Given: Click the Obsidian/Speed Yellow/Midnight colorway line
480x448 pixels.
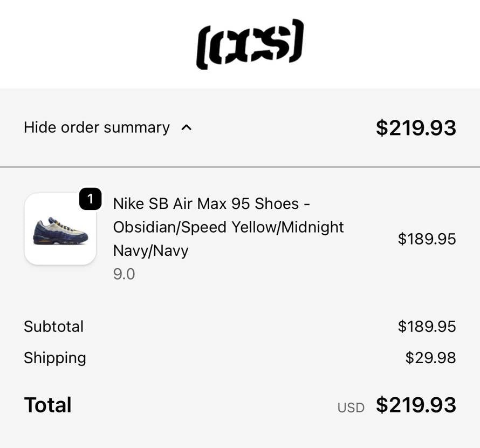Looking at the screenshot, I should click(228, 227).
